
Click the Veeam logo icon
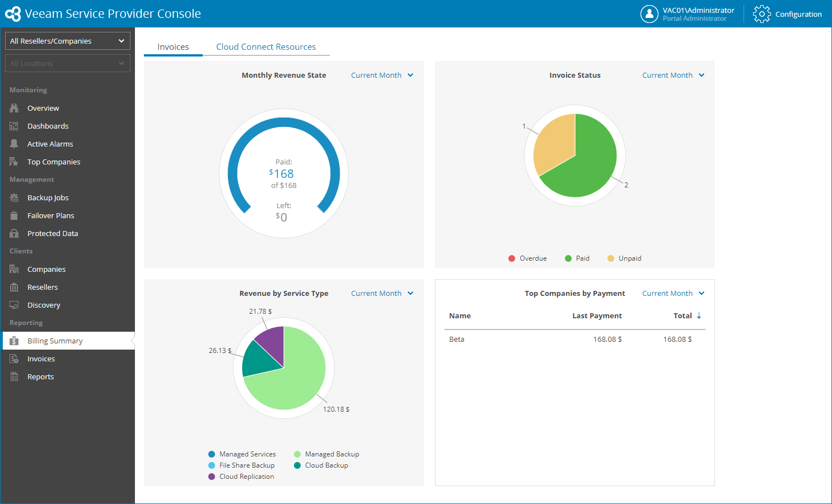coord(13,14)
